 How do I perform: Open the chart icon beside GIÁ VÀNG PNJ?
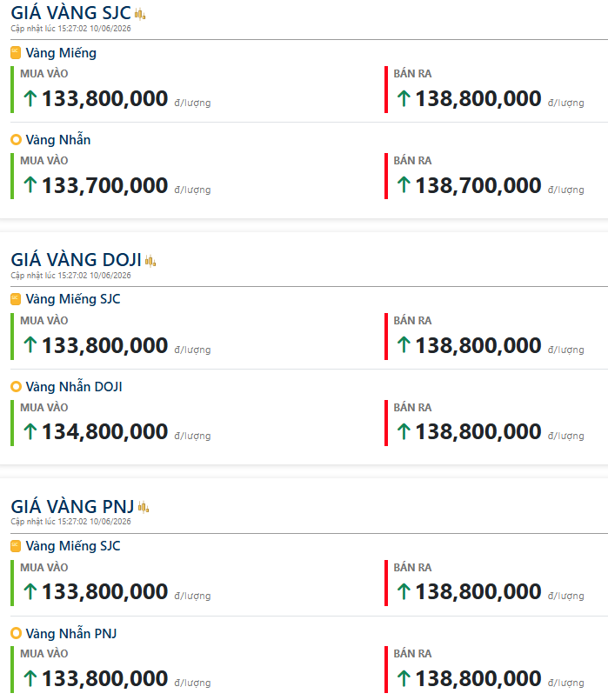[144, 508]
